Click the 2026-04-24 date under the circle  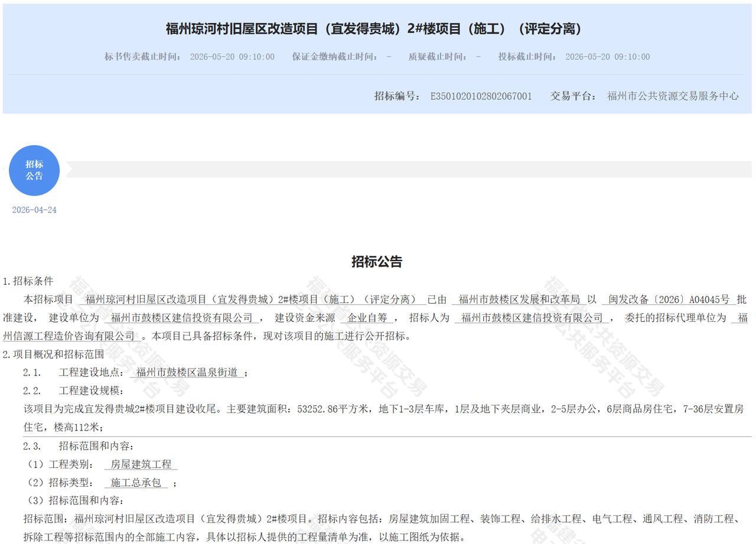tap(34, 210)
